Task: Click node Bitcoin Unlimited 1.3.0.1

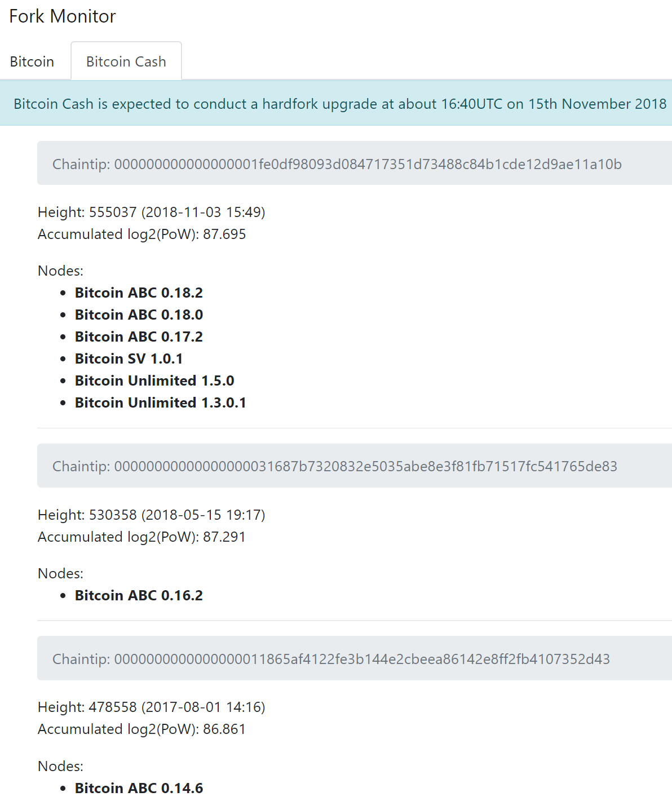Action: point(161,402)
